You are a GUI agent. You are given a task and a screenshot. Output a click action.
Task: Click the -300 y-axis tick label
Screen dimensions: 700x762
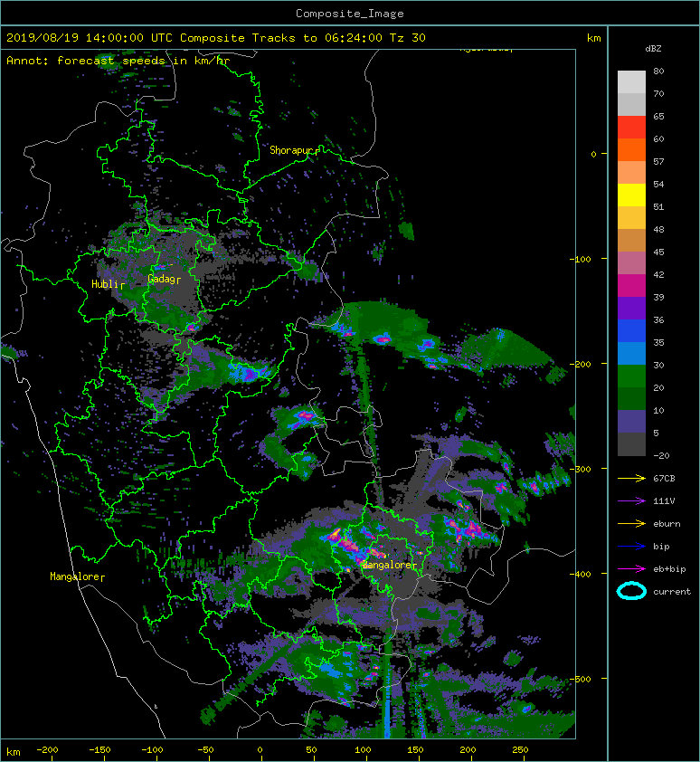pyautogui.click(x=580, y=470)
